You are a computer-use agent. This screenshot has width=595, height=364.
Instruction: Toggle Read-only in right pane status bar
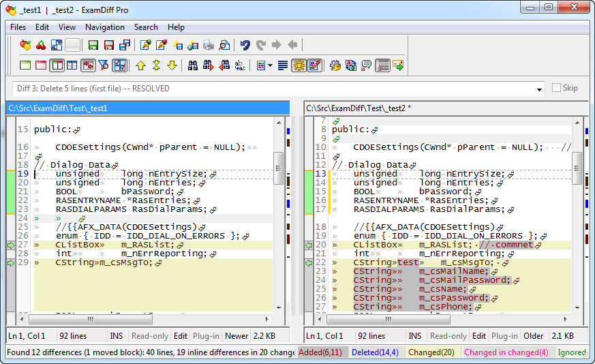click(x=448, y=336)
